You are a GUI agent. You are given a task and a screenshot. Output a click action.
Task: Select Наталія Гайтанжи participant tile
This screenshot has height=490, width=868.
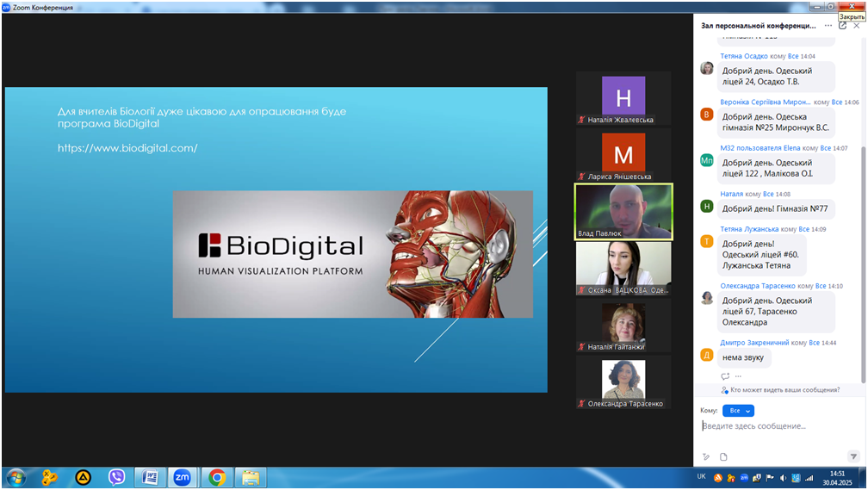point(623,326)
